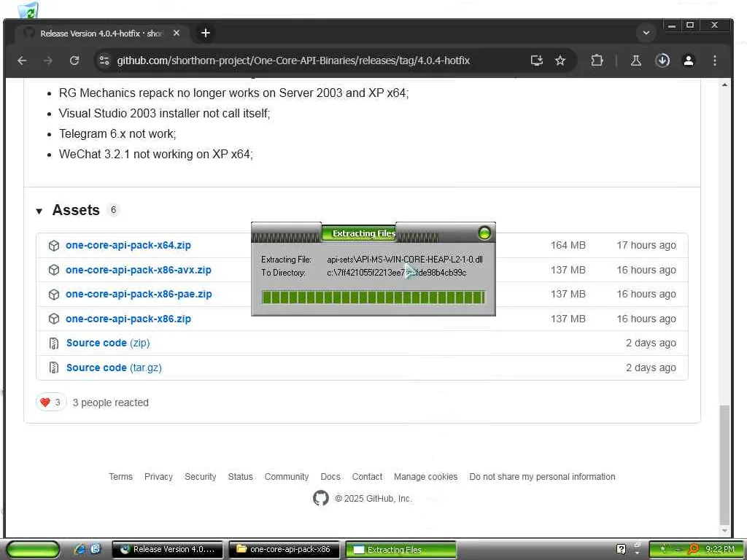Viewport: 747px width, 560px height.
Task: Download one-core-api-pack-x86.zip
Action: point(128,319)
